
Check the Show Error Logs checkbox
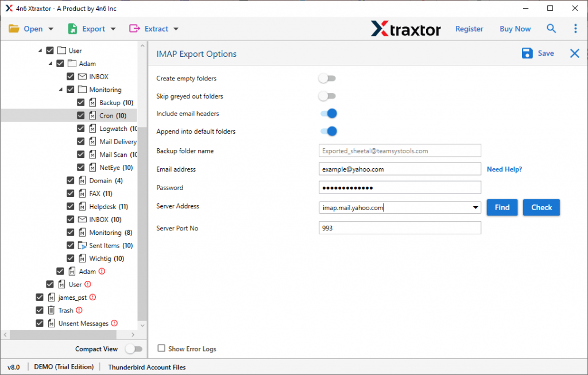click(161, 349)
